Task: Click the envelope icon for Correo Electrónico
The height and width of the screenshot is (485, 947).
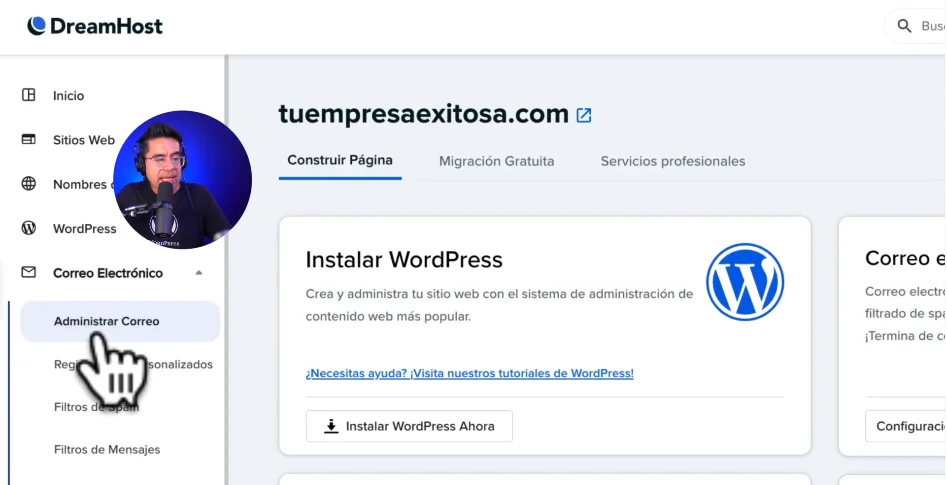Action: pyautogui.click(x=28, y=272)
